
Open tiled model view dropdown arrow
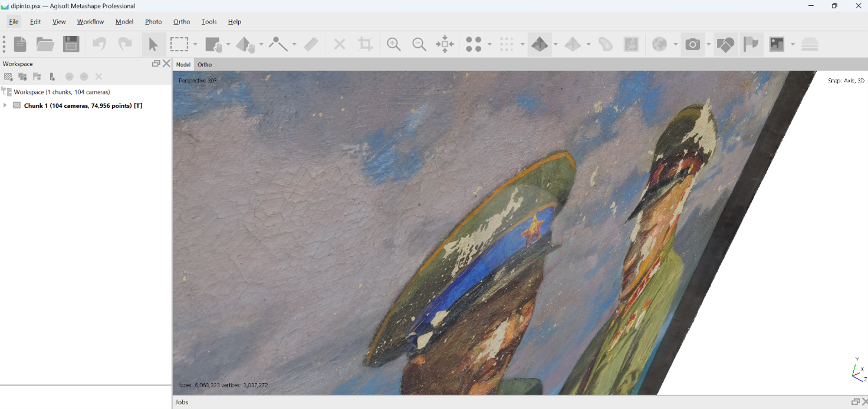point(588,44)
